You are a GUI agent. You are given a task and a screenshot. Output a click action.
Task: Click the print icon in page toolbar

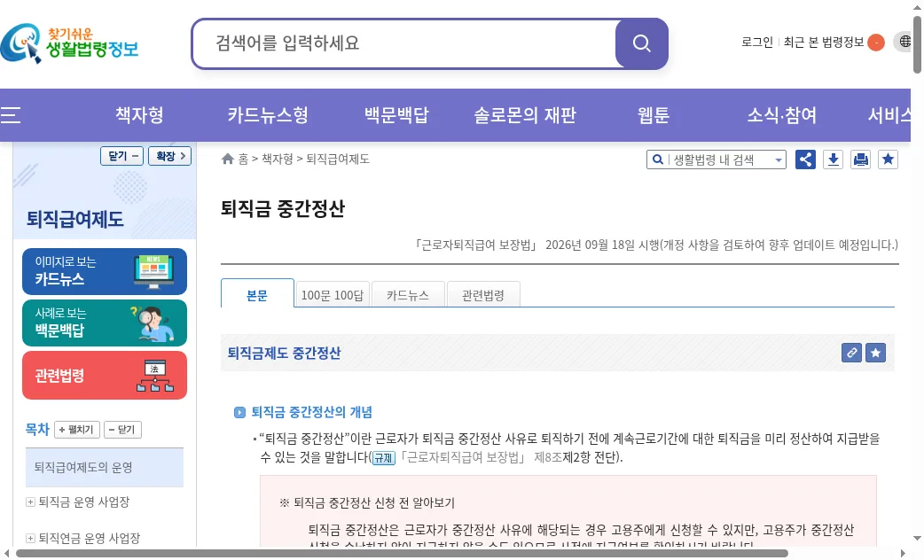[861, 159]
